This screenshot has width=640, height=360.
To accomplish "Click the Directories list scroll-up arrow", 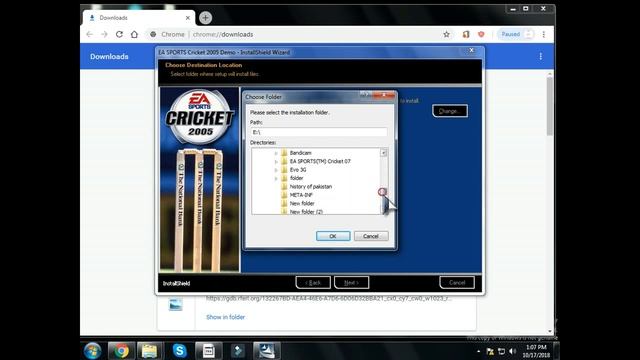I will tap(383, 153).
